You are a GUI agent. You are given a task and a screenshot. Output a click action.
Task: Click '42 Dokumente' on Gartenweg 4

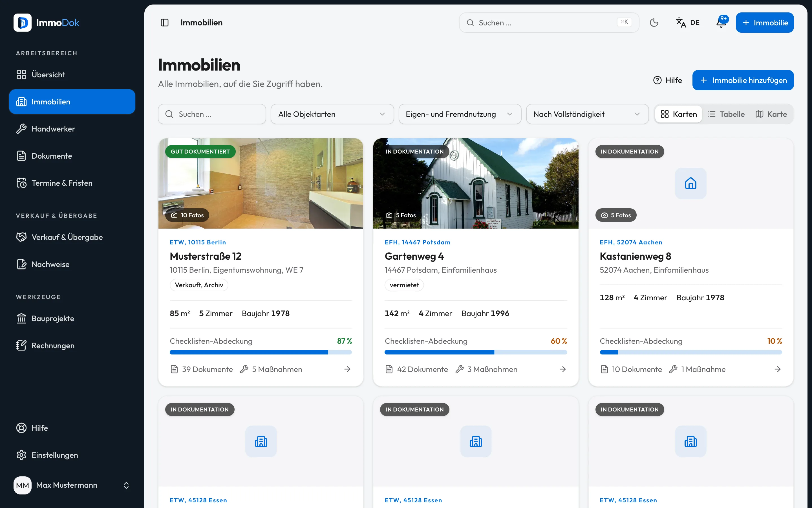417,369
